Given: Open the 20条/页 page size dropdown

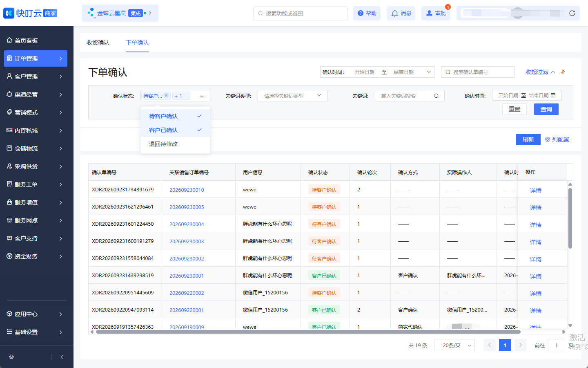Looking at the screenshot, I should click(454, 346).
